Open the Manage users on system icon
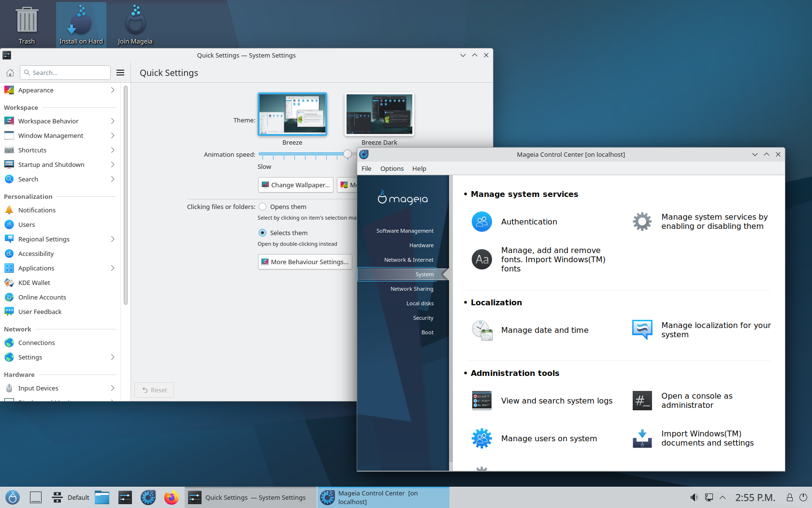This screenshot has width=812, height=508. pyautogui.click(x=481, y=438)
